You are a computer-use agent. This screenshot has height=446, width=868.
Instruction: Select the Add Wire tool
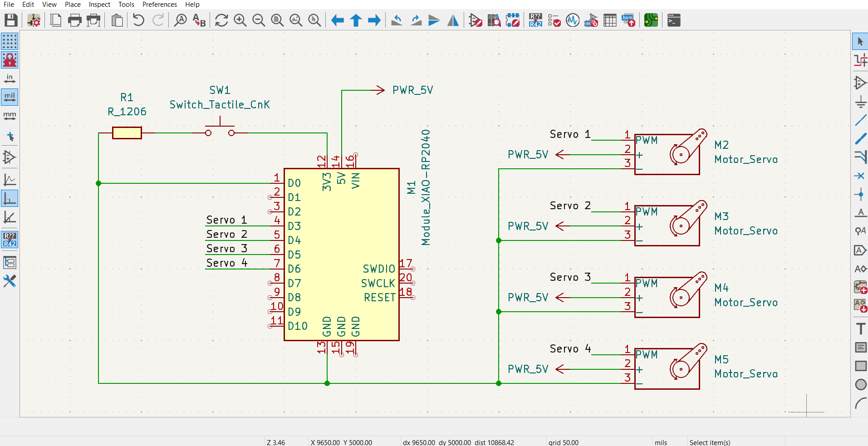[860, 120]
